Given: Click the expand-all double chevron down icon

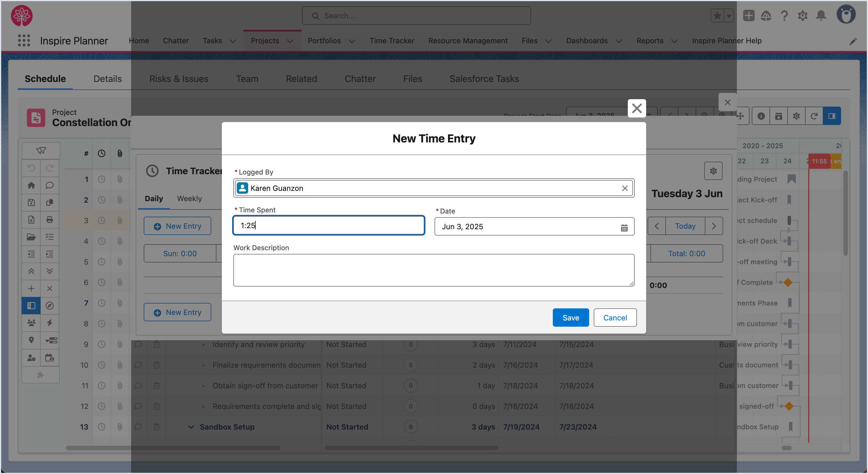Looking at the screenshot, I should 50,271.
